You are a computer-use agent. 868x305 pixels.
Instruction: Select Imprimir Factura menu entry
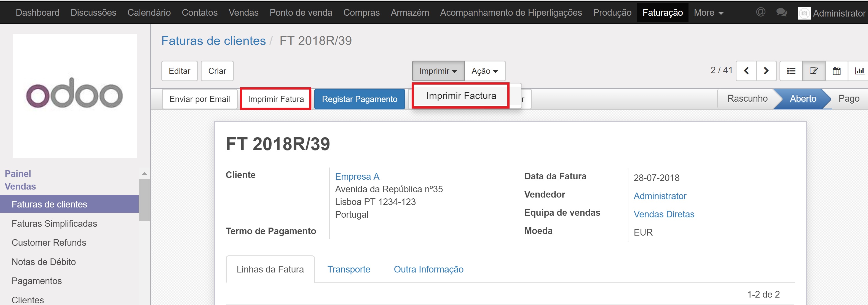click(x=461, y=96)
